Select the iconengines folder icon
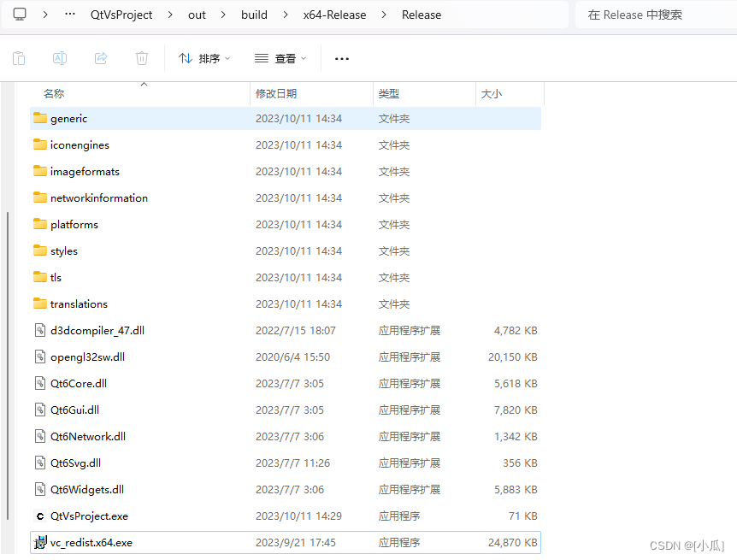Screen dimensions: 737x560 [x=40, y=144]
